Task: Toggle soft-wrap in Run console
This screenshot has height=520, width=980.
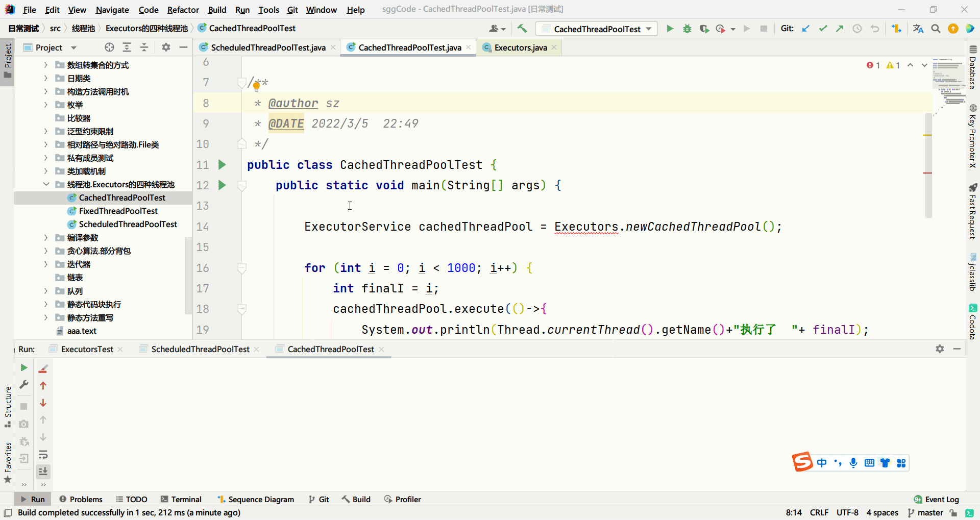Action: [43, 454]
